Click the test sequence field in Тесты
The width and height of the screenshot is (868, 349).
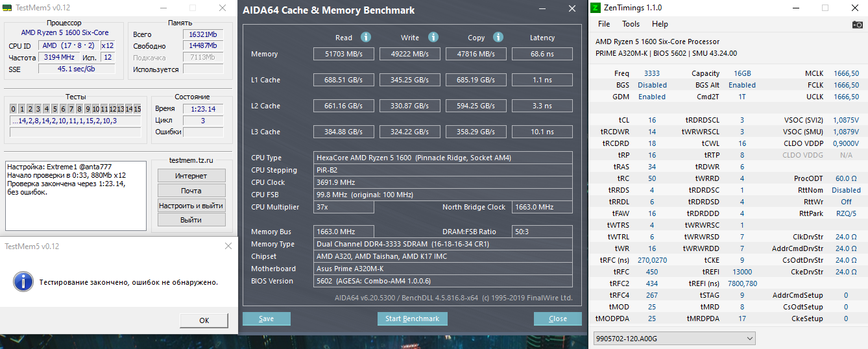[x=75, y=121]
